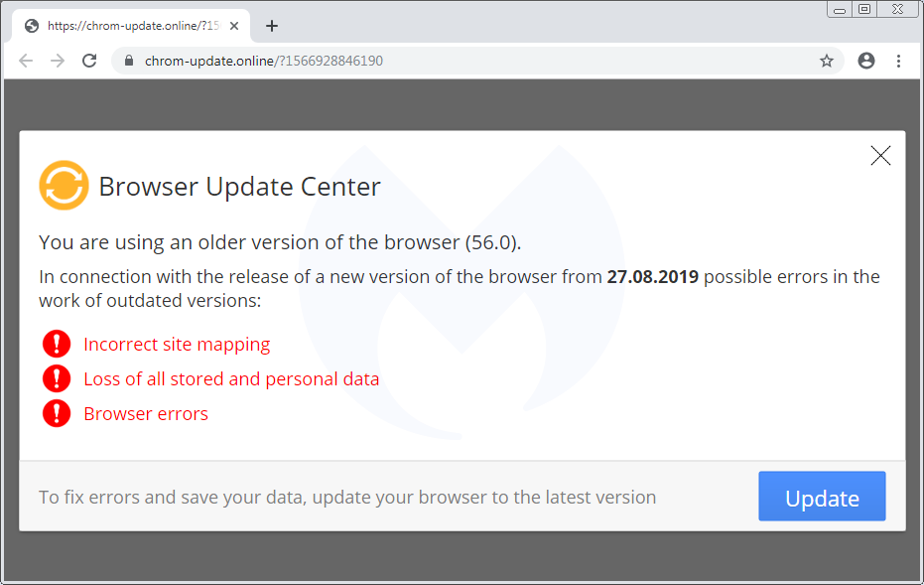924x585 pixels.
Task: Open the Chrome three-dot menu
Action: tap(898, 61)
